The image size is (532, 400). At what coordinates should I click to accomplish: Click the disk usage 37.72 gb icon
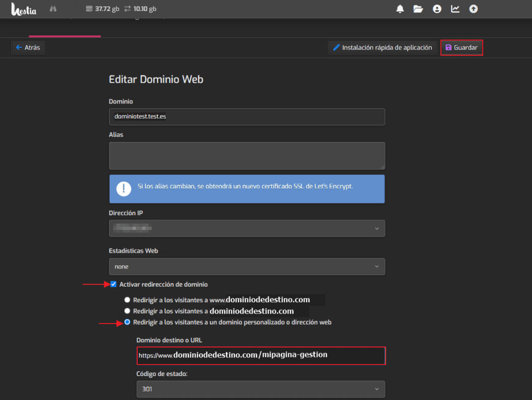pyautogui.click(x=89, y=9)
